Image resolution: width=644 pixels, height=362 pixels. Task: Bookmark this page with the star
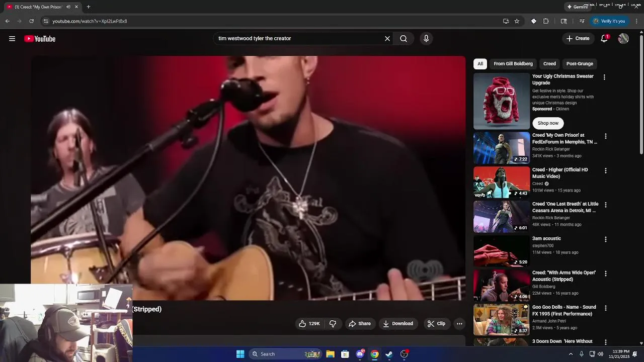pyautogui.click(x=517, y=21)
